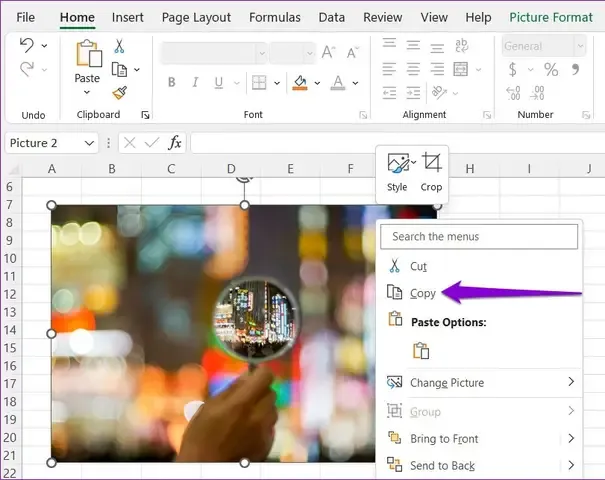Toggle Italic formatting
The width and height of the screenshot is (605, 480).
(195, 82)
